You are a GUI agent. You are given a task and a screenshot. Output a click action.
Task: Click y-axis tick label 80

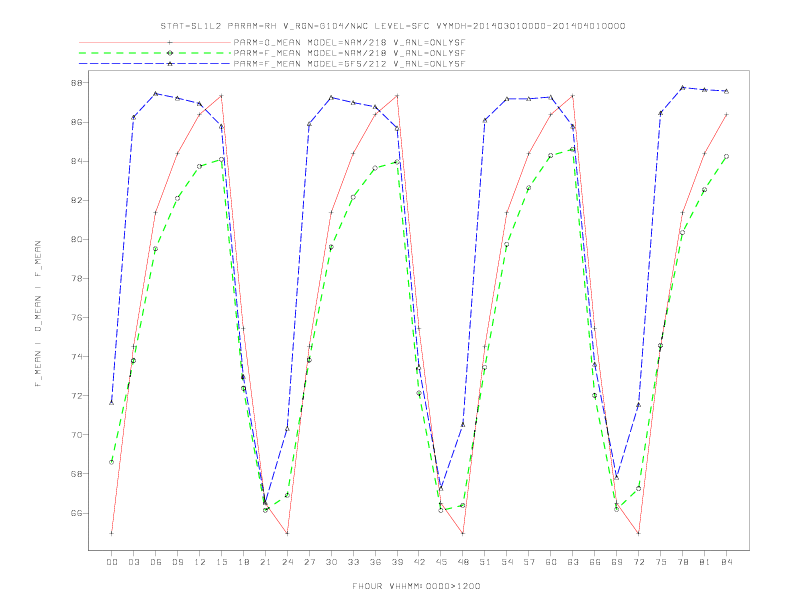click(76, 239)
